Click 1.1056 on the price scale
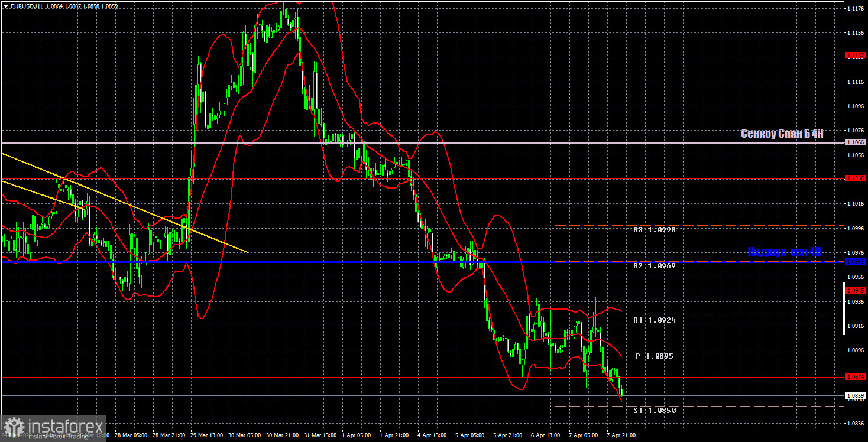This screenshot has height=442, width=868. pos(856,155)
